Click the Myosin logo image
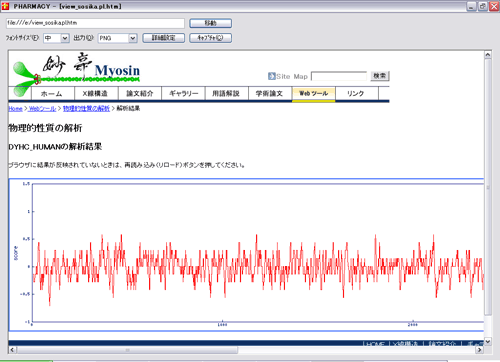500x362 pixels. pos(76,69)
